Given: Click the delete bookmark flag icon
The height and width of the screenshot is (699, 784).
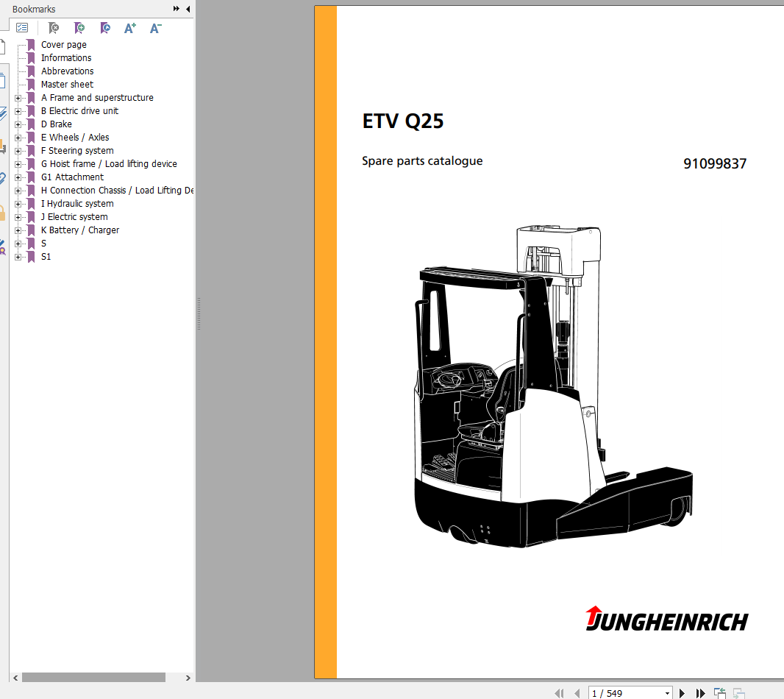Looking at the screenshot, I should [x=53, y=28].
